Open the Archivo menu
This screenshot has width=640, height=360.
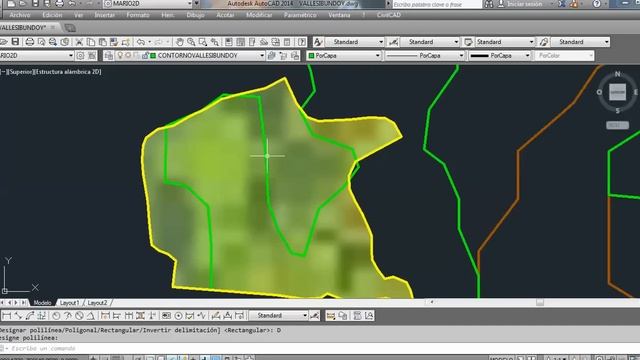pyautogui.click(x=20, y=15)
